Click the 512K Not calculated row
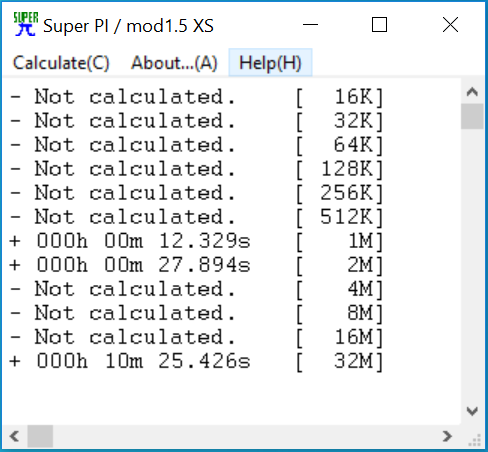The image size is (488, 452). tap(197, 217)
